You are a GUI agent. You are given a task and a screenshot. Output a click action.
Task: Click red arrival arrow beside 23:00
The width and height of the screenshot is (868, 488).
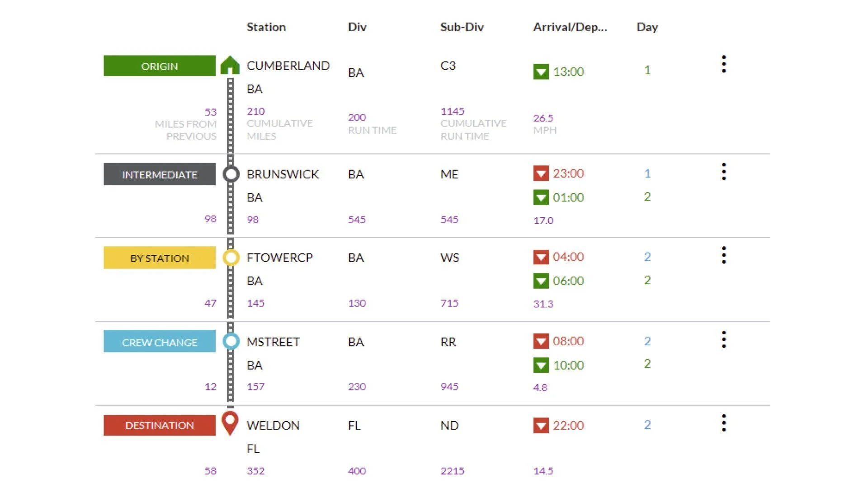[541, 174]
